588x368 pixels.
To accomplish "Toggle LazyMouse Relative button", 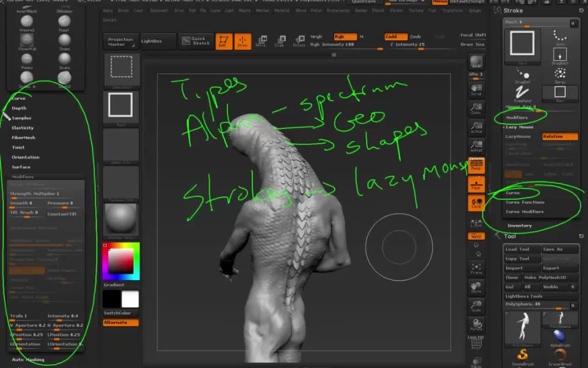I will (560, 136).
